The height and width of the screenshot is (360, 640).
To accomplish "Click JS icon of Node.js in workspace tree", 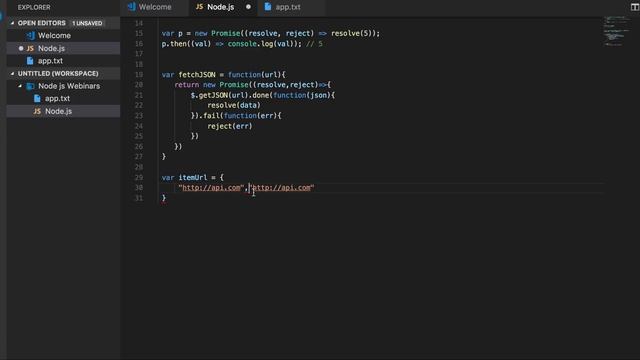I will coord(37,111).
